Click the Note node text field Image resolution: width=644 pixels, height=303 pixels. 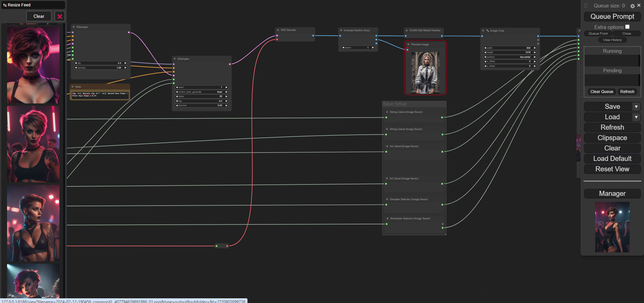point(100,95)
